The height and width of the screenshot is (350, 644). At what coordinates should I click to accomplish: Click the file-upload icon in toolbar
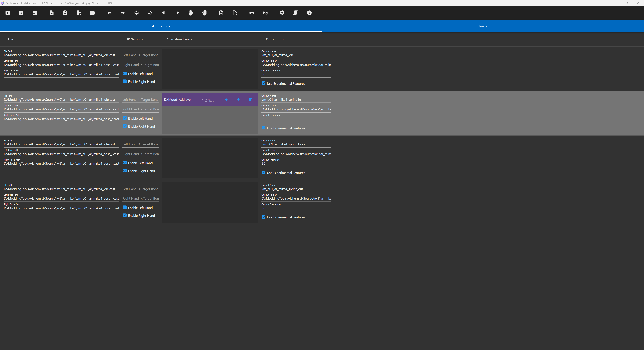52,13
